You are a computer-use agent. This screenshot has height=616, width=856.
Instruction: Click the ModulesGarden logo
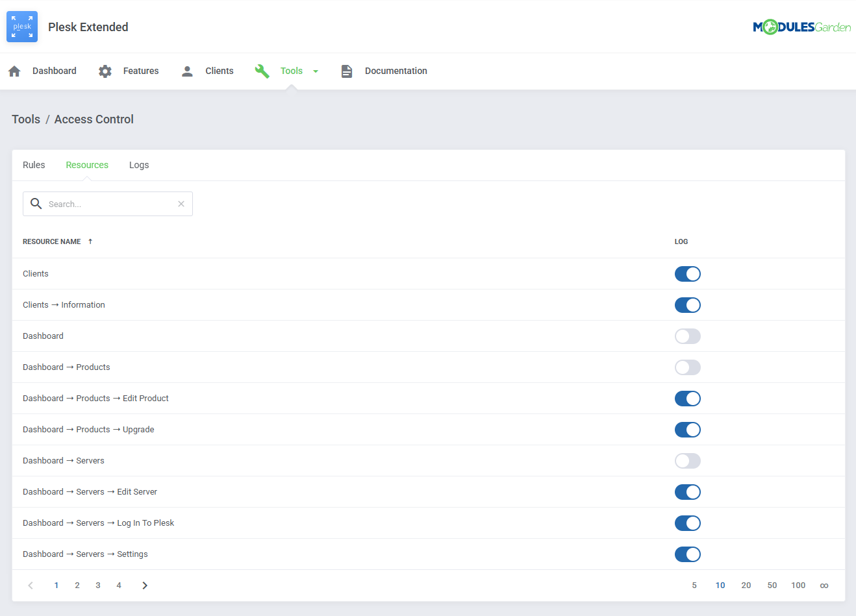tap(801, 27)
